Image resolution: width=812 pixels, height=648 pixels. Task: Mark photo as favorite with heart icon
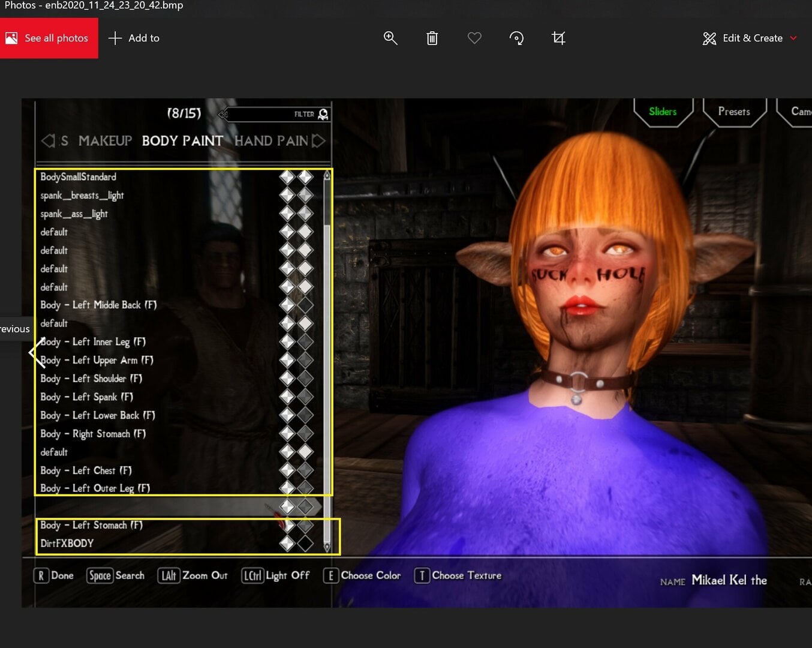[x=474, y=38]
